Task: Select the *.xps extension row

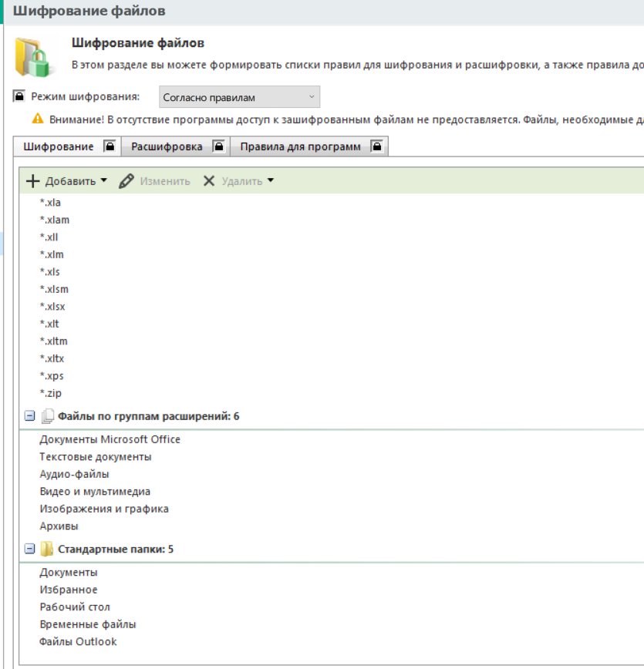Action: pos(332,376)
